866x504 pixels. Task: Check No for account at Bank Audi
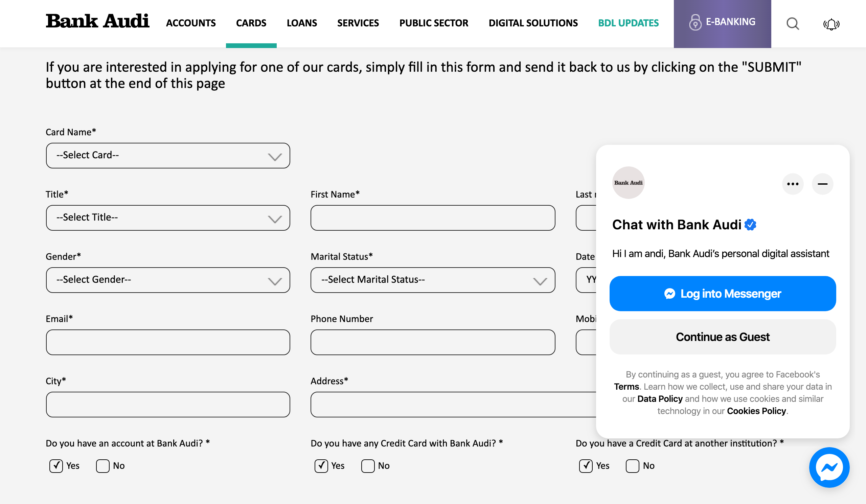coord(103,466)
